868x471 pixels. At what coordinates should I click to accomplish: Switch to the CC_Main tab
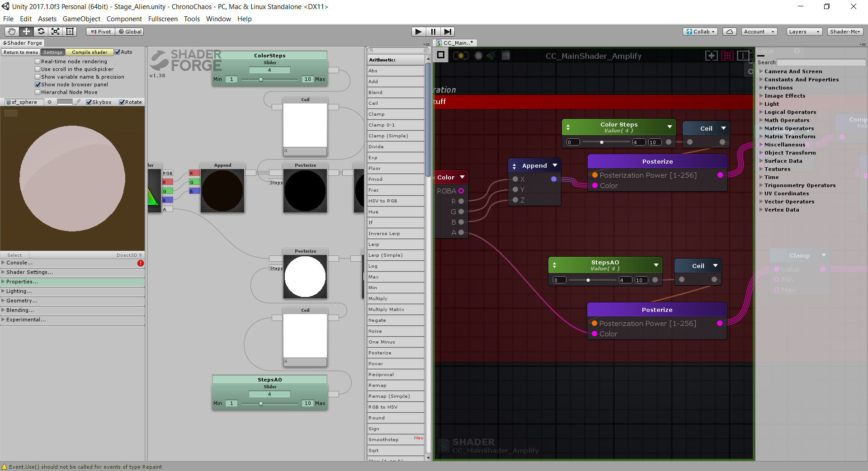[x=455, y=43]
